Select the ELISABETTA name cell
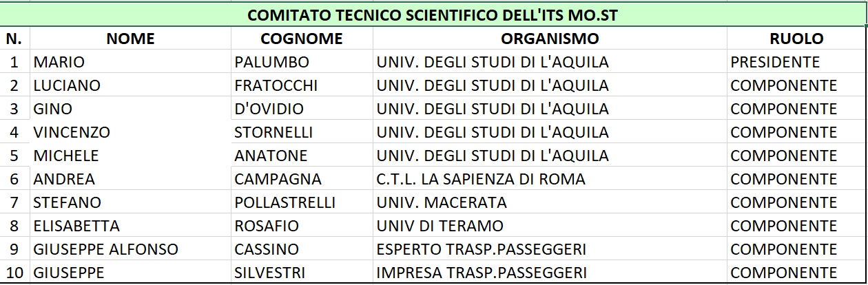868x285 pixels. (130, 226)
